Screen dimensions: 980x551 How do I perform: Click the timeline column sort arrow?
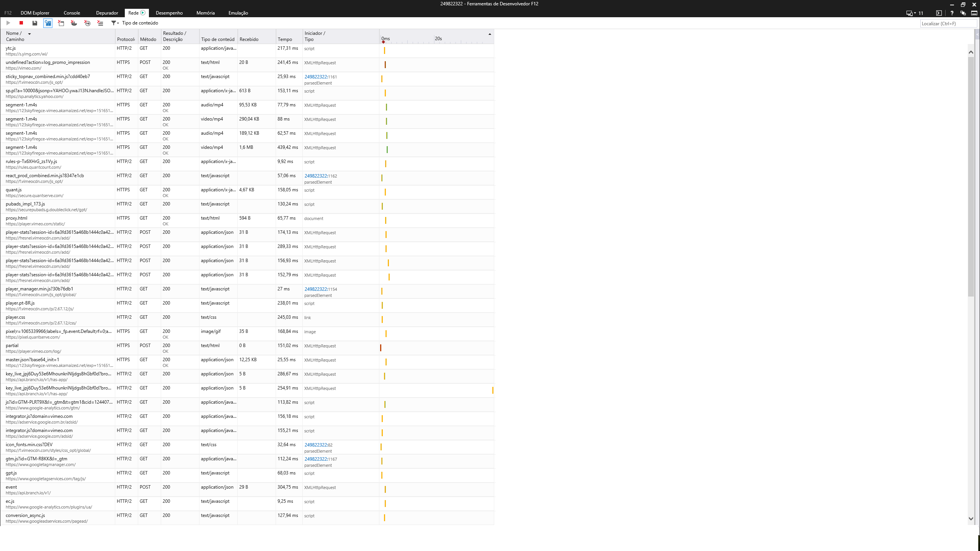point(490,34)
